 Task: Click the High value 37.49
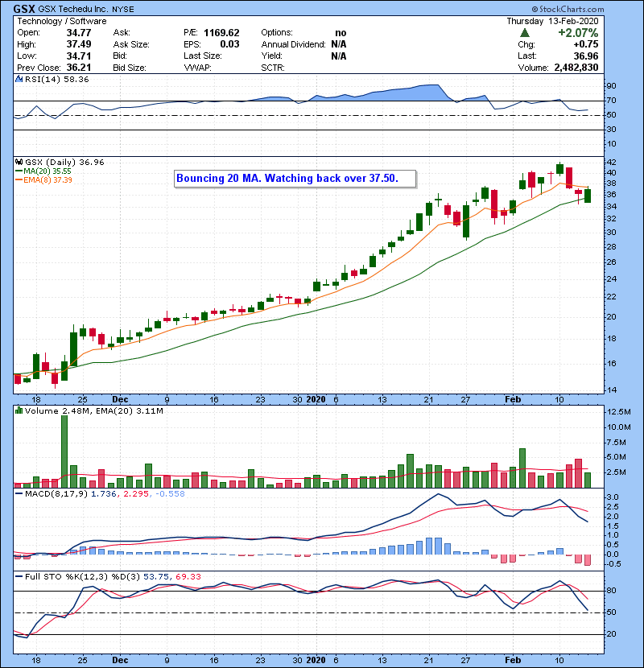[78, 44]
